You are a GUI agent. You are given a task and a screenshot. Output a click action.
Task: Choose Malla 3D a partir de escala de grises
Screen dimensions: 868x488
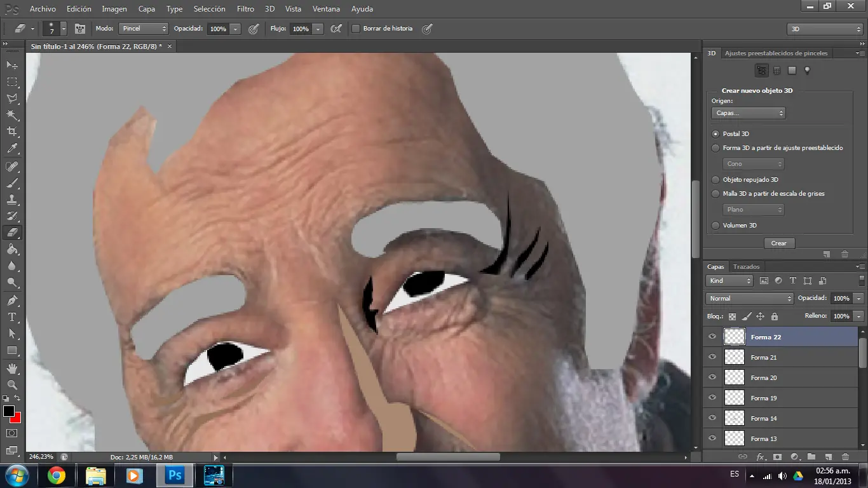click(715, 194)
